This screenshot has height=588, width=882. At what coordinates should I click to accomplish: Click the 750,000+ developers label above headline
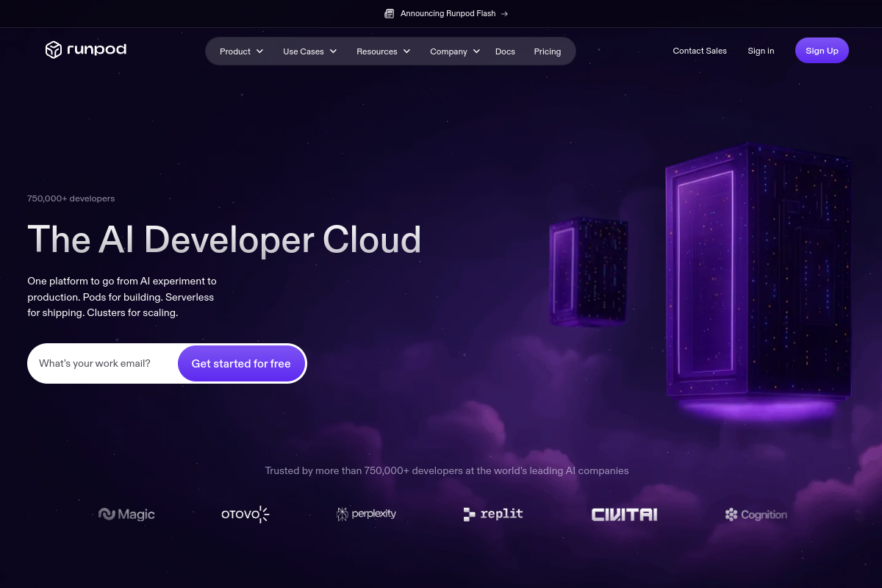pos(71,198)
